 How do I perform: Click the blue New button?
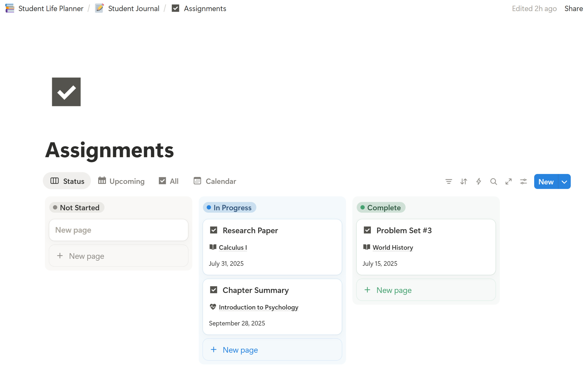point(546,181)
